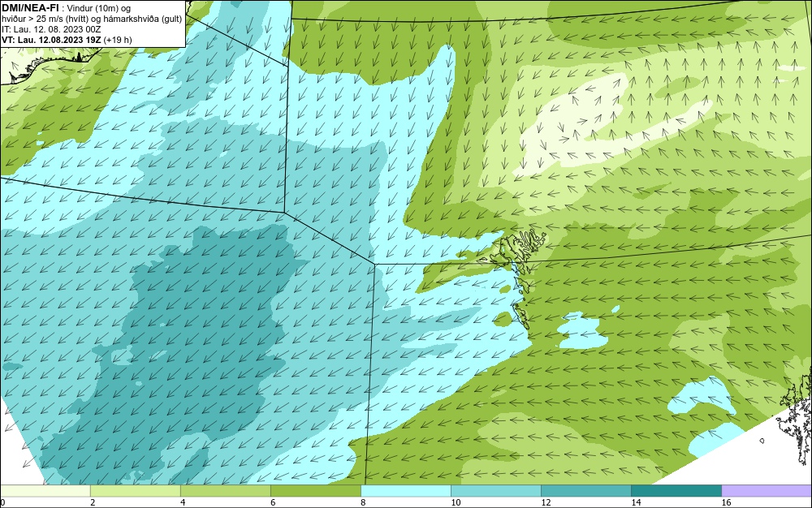This screenshot has height=508, width=812.
Task: Click the legend label '12'
Action: 546,502
